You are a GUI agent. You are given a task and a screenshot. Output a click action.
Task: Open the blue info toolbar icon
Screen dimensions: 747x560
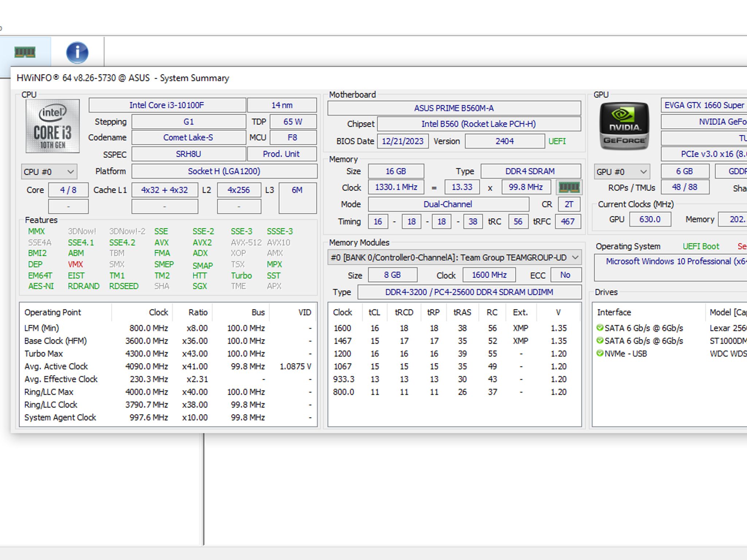click(77, 52)
